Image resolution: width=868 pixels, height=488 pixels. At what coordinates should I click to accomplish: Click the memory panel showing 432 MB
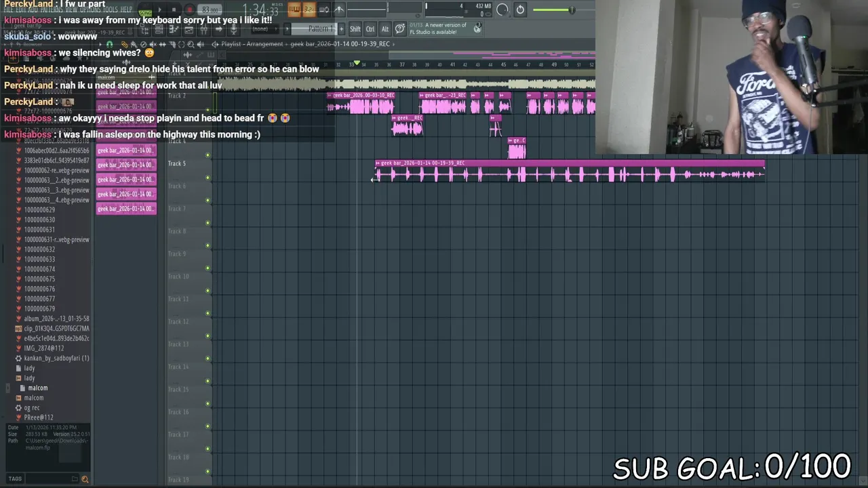click(477, 10)
